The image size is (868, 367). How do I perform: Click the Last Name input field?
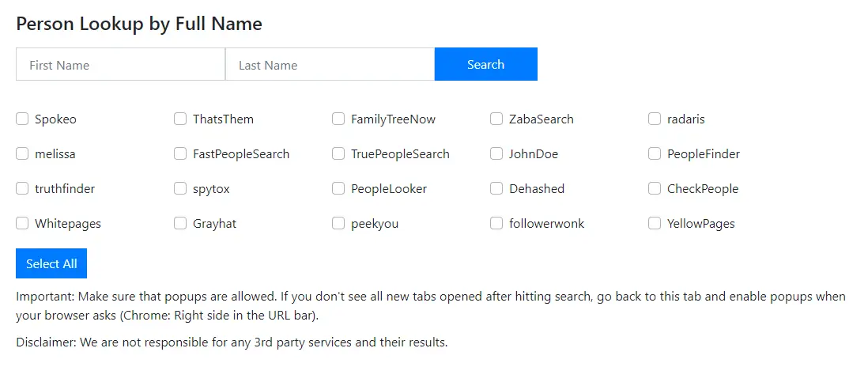pyautogui.click(x=330, y=65)
